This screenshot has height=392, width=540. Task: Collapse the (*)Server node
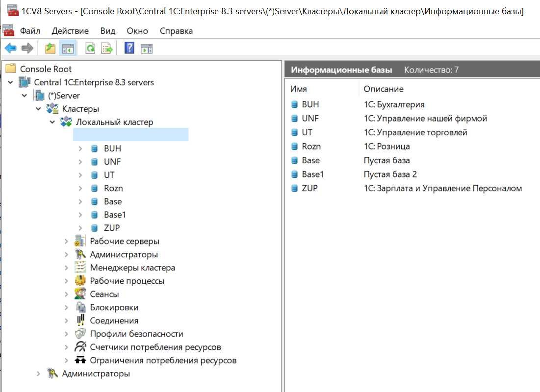(25, 96)
